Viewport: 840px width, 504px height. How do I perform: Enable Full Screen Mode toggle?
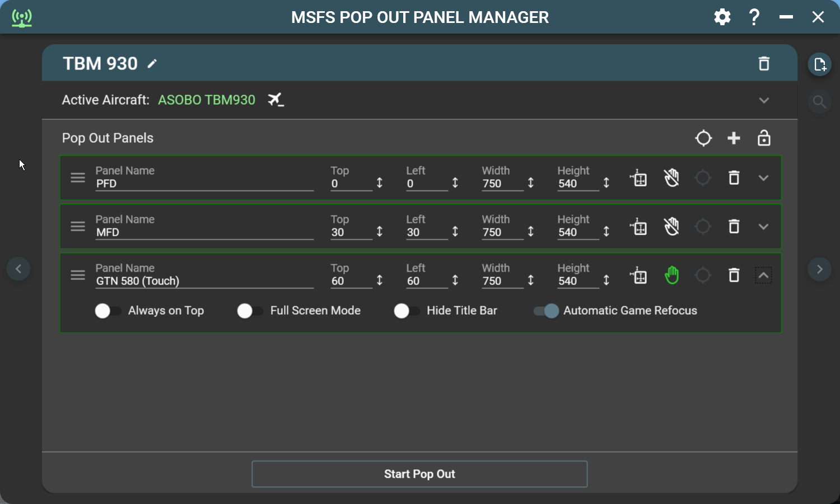pyautogui.click(x=250, y=311)
